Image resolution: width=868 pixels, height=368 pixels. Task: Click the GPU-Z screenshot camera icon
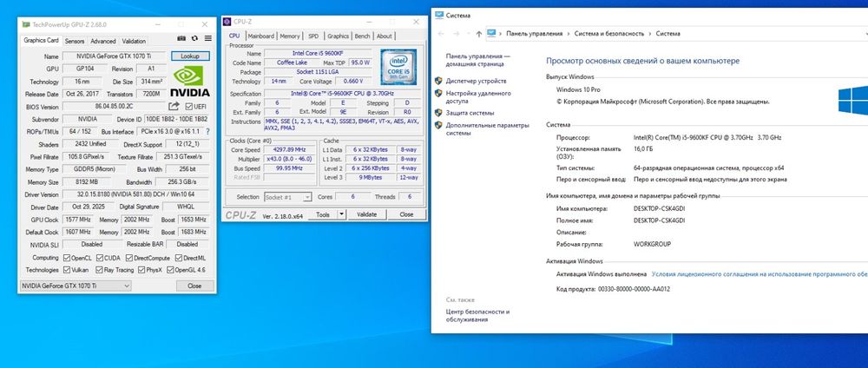[x=181, y=39]
